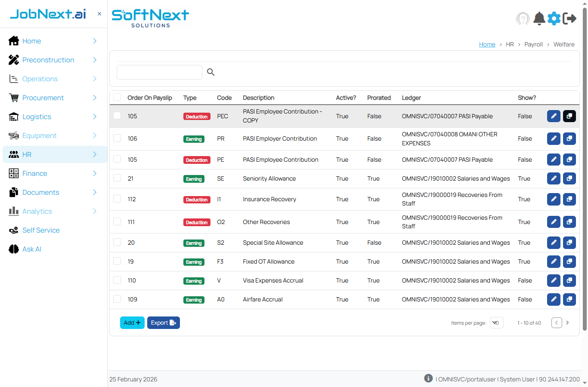
Task: Follow the Home breadcrumb link
Action: [487, 44]
